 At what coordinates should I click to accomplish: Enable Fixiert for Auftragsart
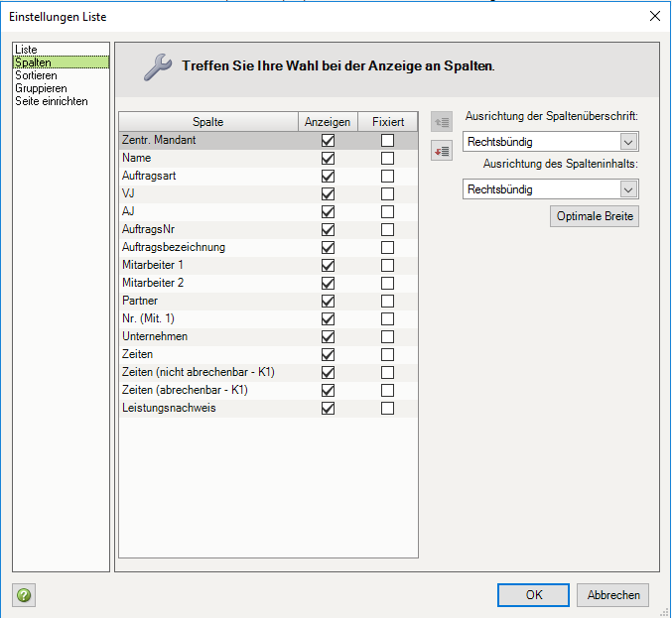(x=387, y=176)
